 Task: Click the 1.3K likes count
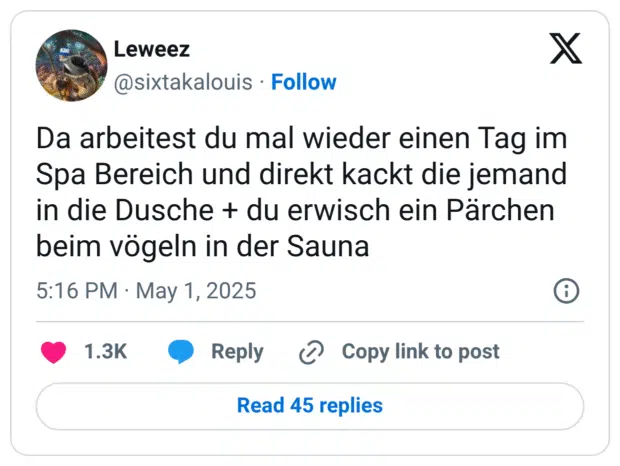[104, 352]
